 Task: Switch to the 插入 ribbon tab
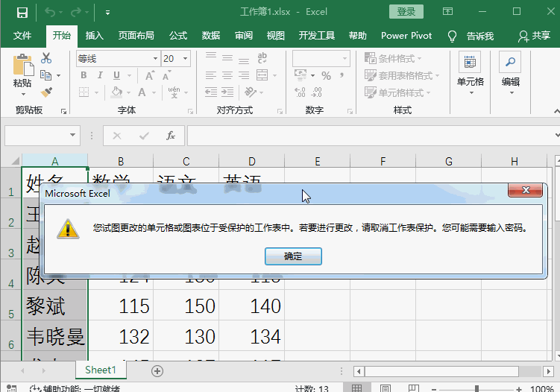pos(95,36)
